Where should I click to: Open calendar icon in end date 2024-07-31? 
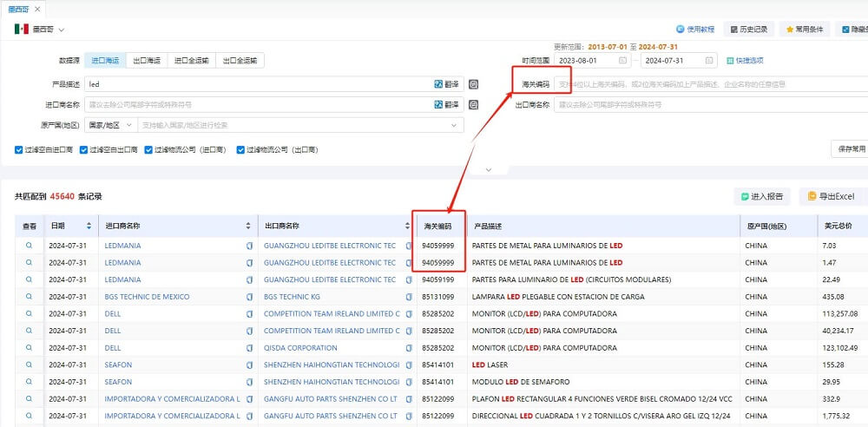point(709,61)
